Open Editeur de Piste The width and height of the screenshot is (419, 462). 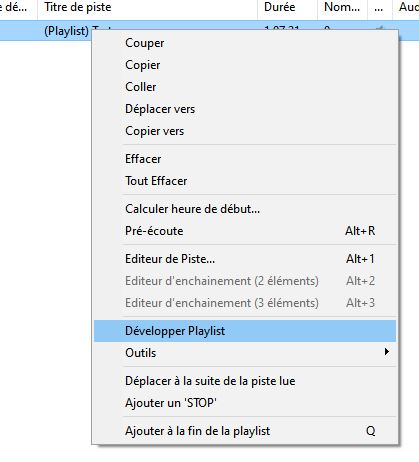pos(245,259)
